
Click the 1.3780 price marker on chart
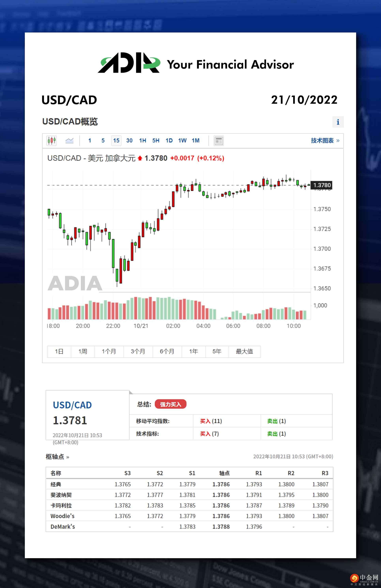[321, 185]
